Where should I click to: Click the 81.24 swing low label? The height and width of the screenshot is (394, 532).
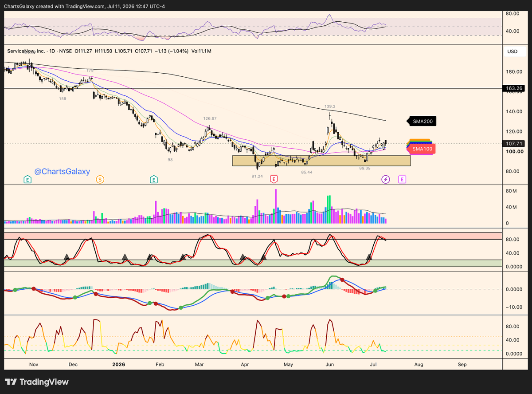point(257,176)
